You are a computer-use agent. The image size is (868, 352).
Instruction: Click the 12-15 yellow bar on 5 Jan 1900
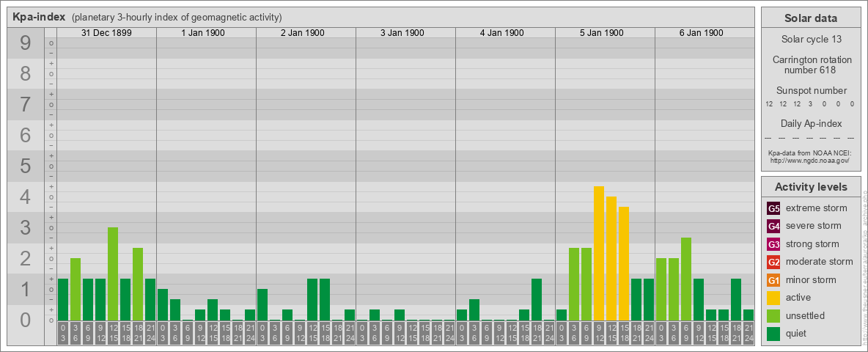tap(611, 258)
